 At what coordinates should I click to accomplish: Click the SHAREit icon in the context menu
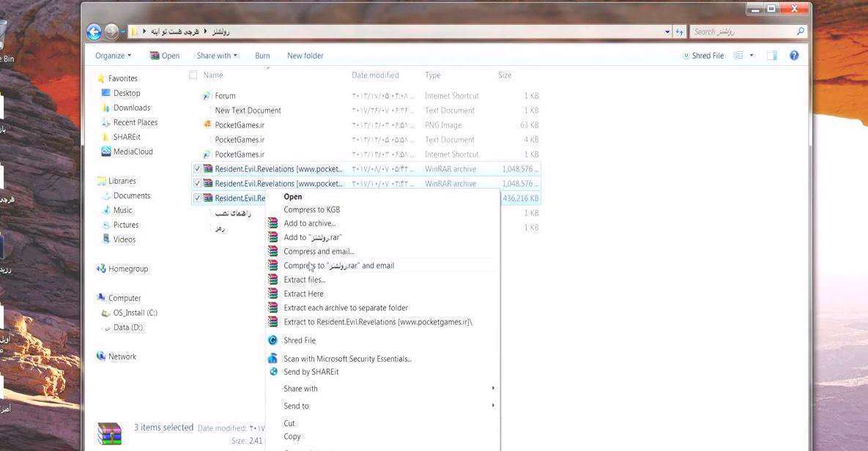coord(272,372)
